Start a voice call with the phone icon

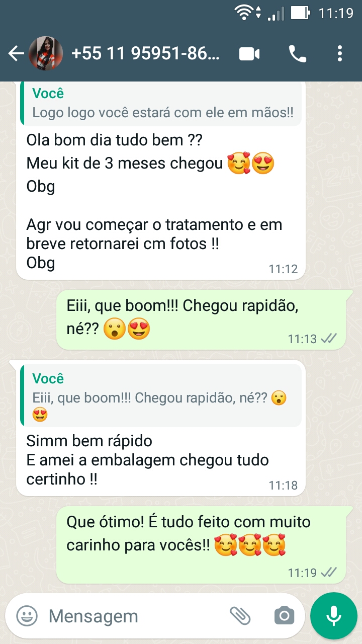(x=297, y=54)
